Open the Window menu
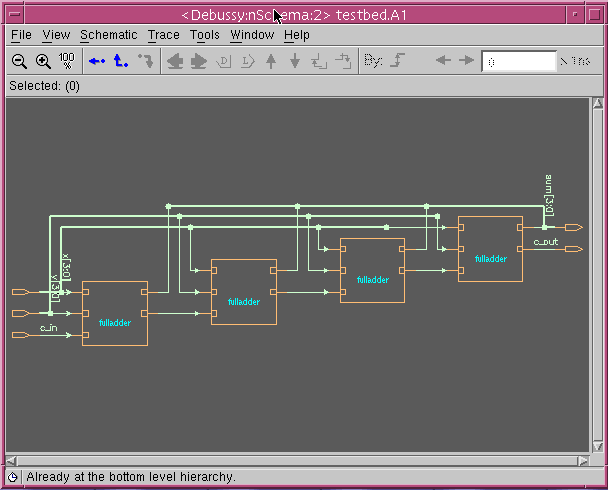This screenshot has height=490, width=608. click(252, 35)
